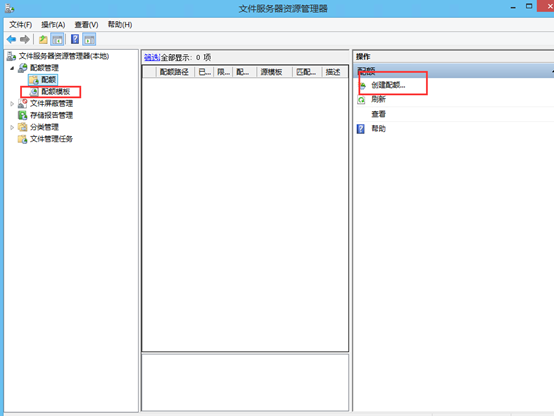Viewport: 554px width, 416px height.
Task: Open the 查看(V) menu
Action: coord(86,25)
